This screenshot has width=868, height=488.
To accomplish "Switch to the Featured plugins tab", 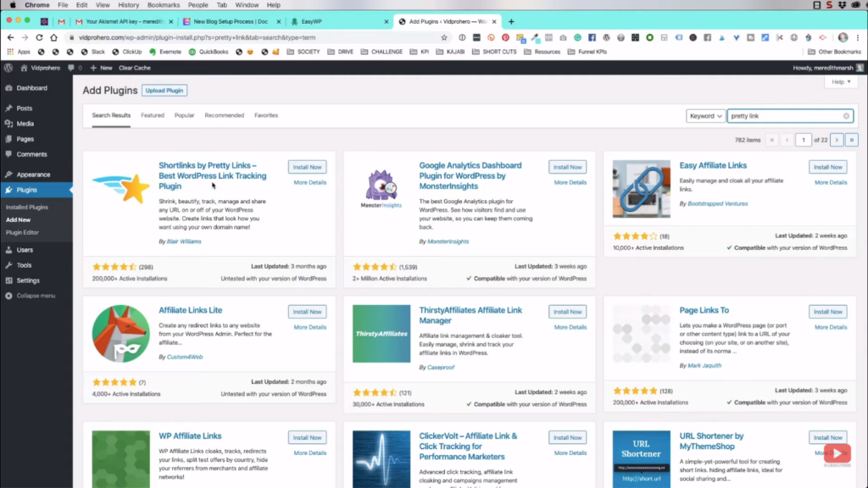I will 153,115.
